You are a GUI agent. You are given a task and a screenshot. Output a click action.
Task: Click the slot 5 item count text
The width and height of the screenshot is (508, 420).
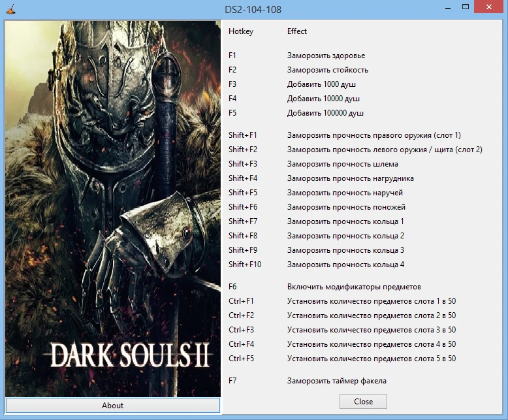pos(372,359)
